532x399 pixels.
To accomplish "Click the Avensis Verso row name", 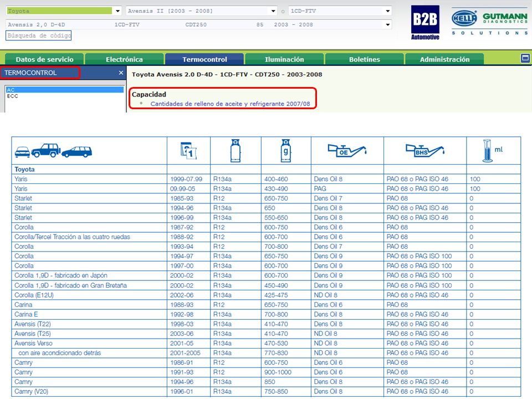I will (x=33, y=344).
